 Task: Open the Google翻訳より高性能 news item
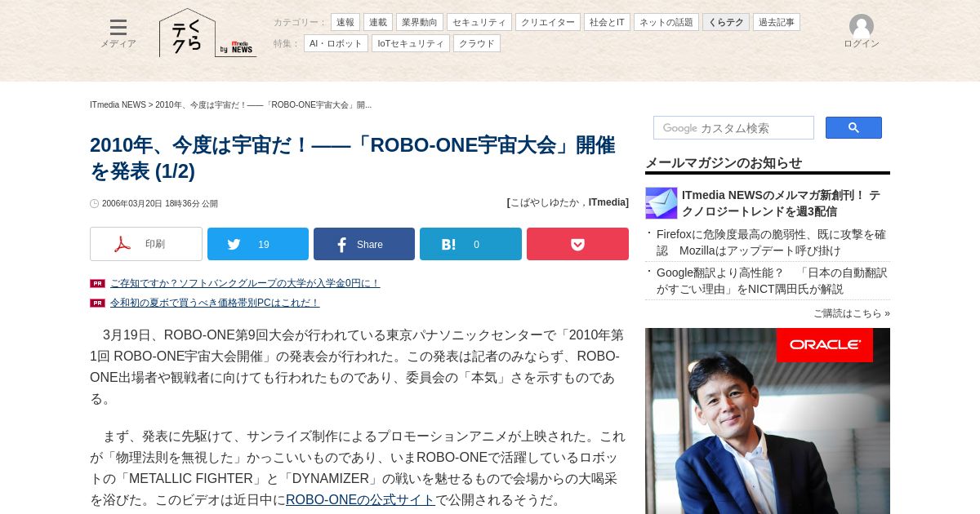[x=771, y=281]
